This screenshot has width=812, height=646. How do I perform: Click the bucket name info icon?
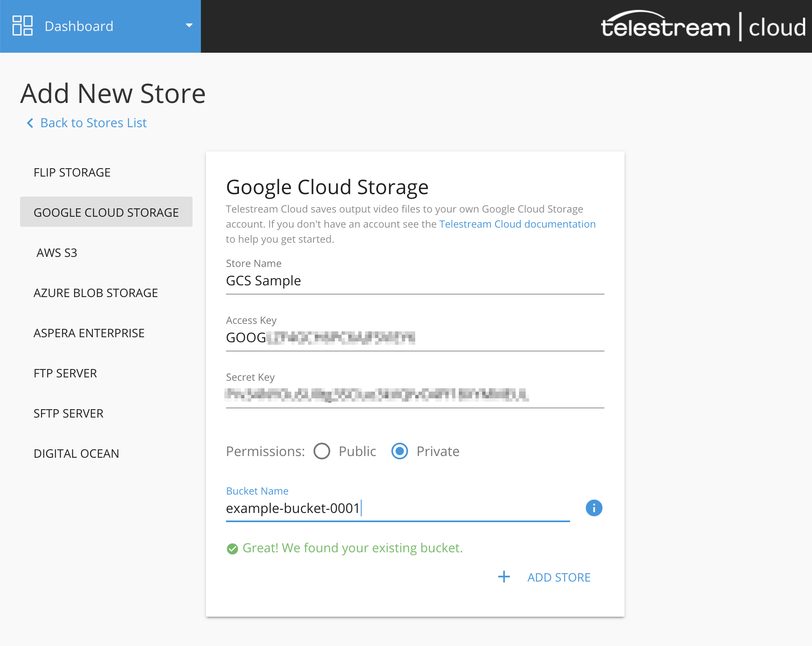[594, 508]
